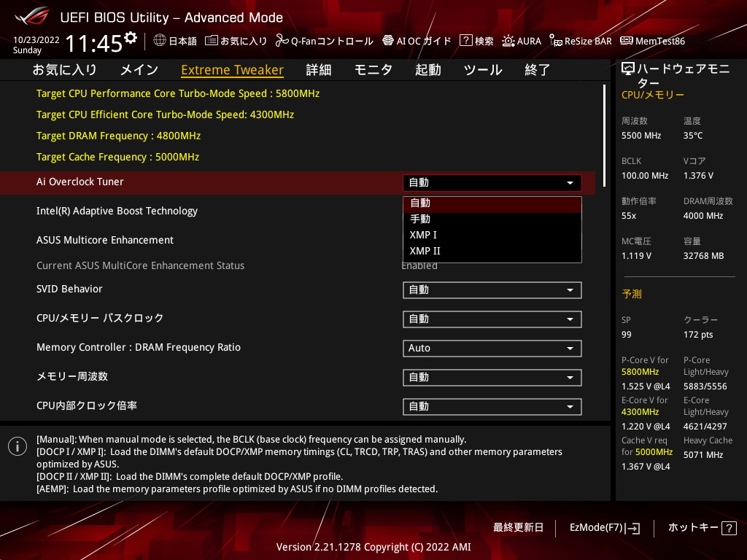Click Target CPU Efficient Core Turbo-Mode Speed text

coord(166,114)
